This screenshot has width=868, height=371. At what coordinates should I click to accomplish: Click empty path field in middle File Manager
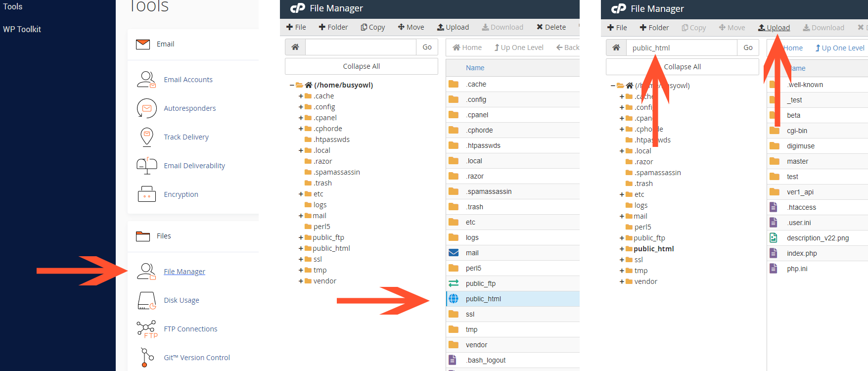pyautogui.click(x=361, y=47)
